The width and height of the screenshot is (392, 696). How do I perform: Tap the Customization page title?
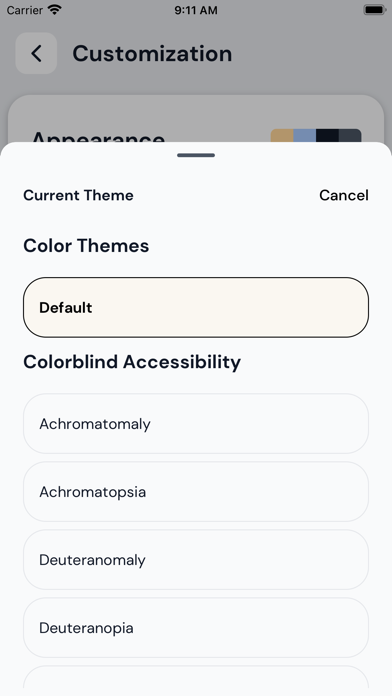coord(152,54)
